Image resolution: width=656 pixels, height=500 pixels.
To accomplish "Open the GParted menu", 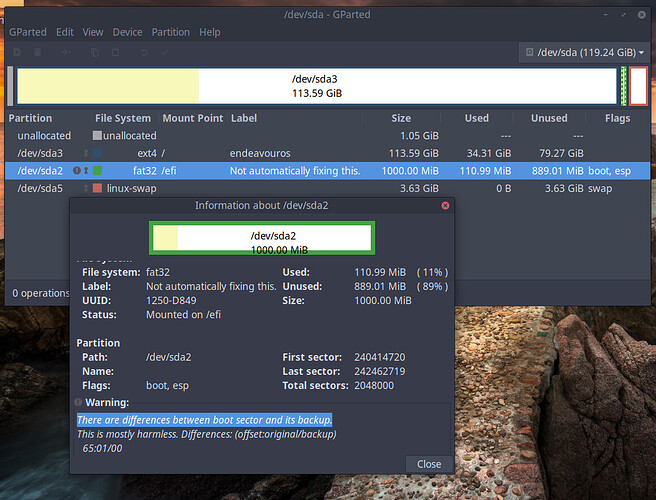I will pos(28,32).
